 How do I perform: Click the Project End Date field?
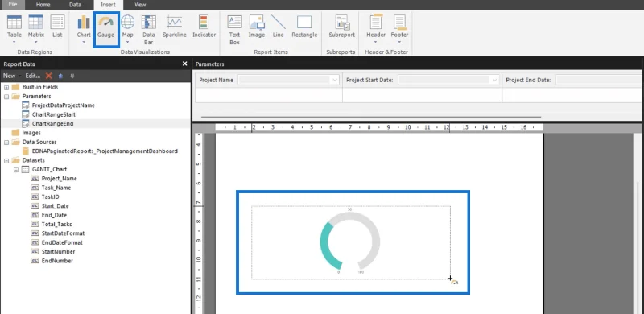coord(597,81)
